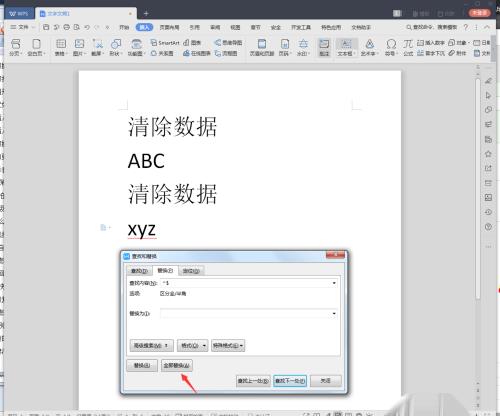Viewport: 500px width, 416px height.
Task: Click the Text Box (文本框) icon
Action: pos(346,47)
